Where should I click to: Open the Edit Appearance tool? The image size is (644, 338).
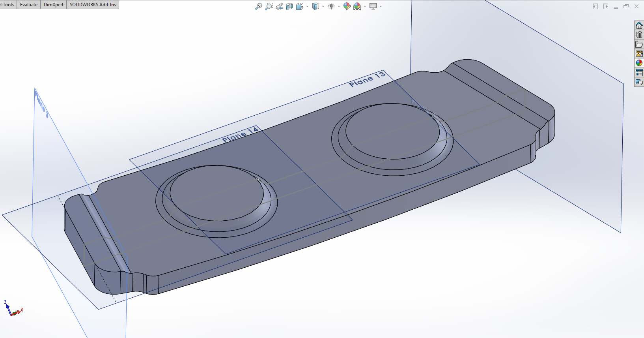pyautogui.click(x=347, y=6)
